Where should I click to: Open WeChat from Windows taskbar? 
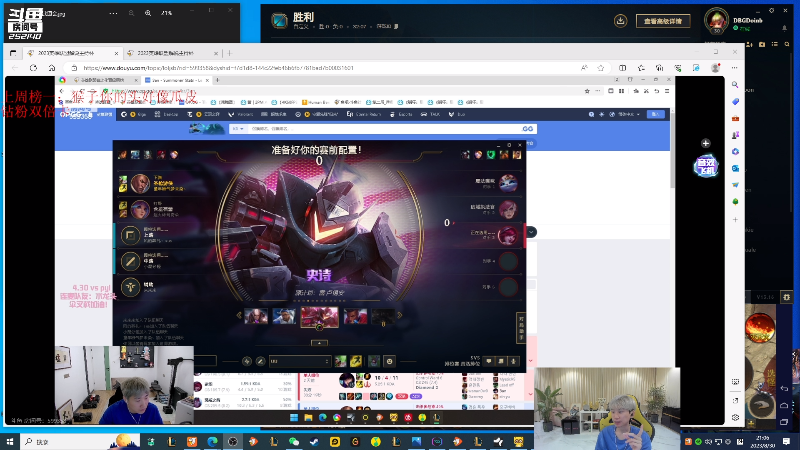[x=294, y=442]
